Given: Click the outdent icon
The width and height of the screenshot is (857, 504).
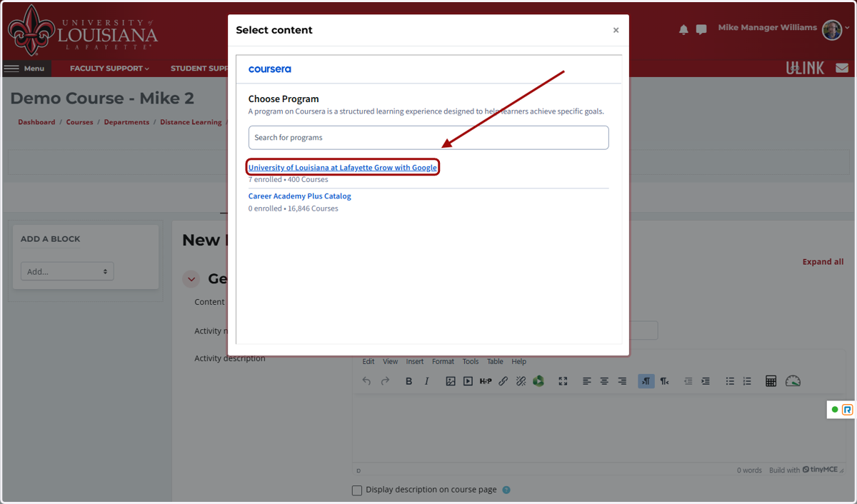Looking at the screenshot, I should pyautogui.click(x=688, y=381).
